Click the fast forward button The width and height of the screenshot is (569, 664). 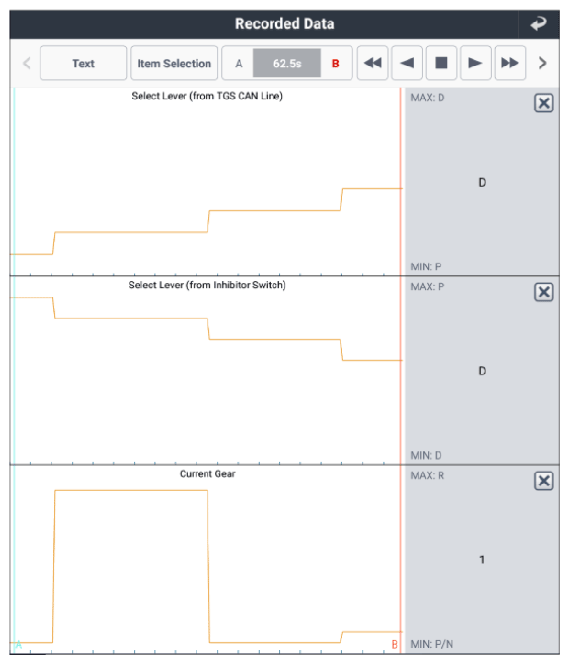[510, 63]
